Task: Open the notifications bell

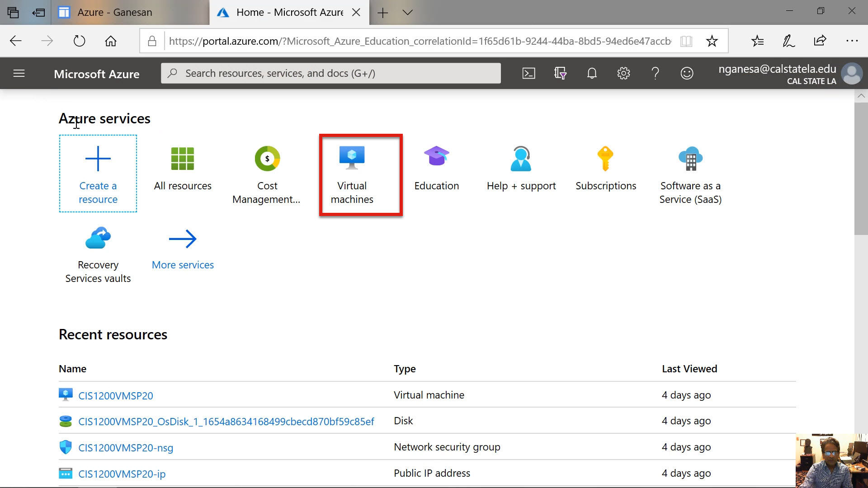Action: point(592,73)
